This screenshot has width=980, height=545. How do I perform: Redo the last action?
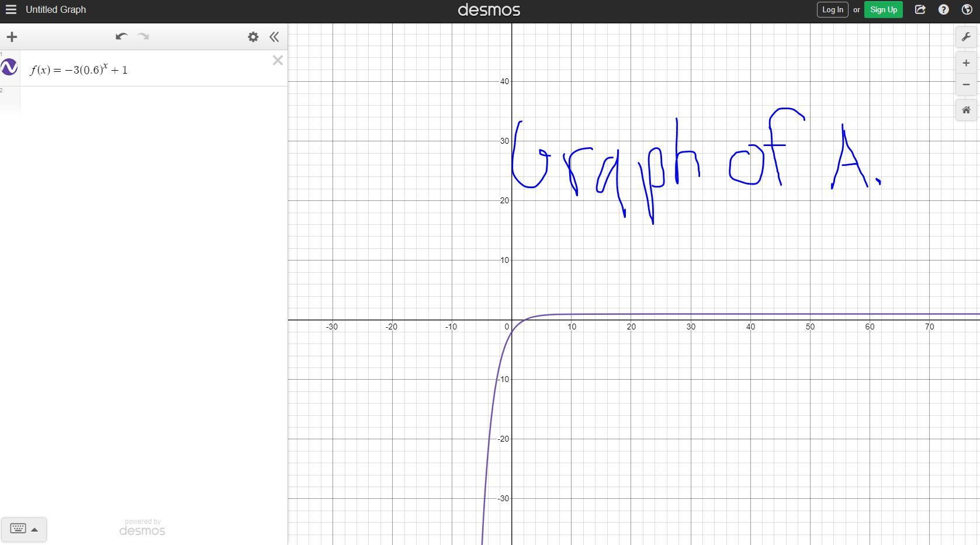(143, 37)
